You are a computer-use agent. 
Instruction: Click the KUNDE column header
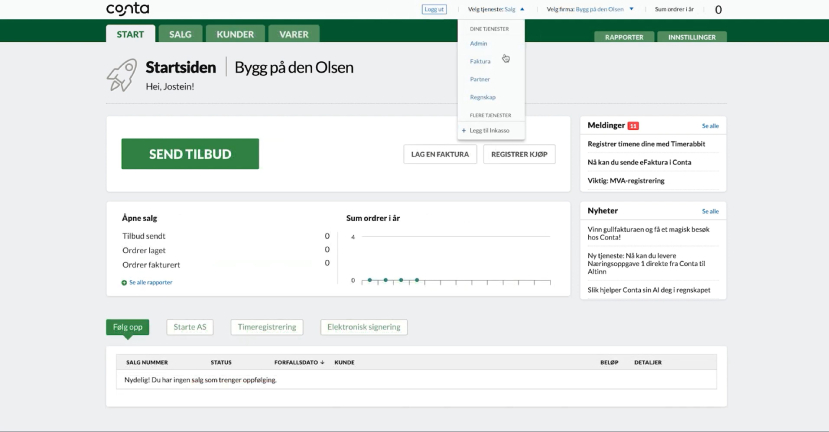pos(345,363)
